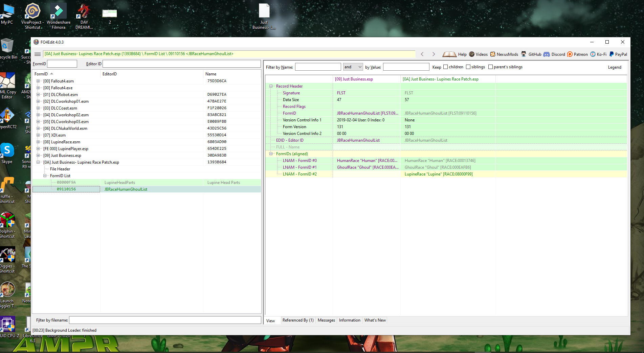This screenshot has width=644, height=353.
Task: Expand [FE 000] LupinePlayer.esp node
Action: (38, 149)
